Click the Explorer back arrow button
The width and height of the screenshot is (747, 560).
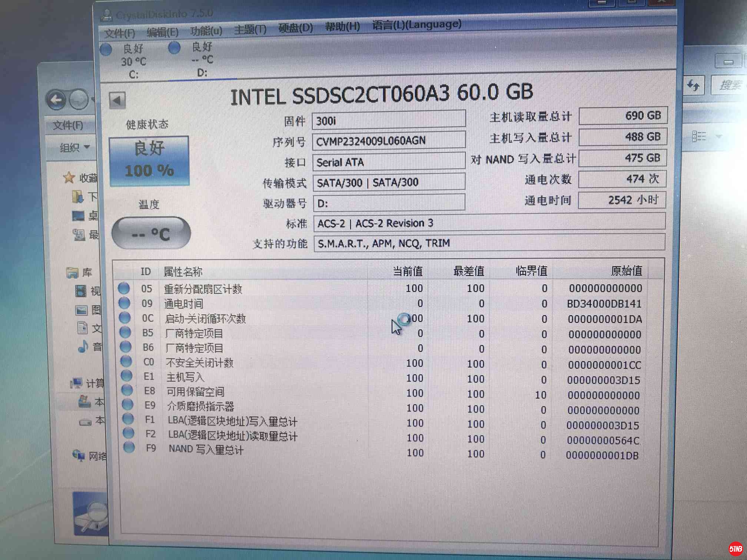click(56, 100)
